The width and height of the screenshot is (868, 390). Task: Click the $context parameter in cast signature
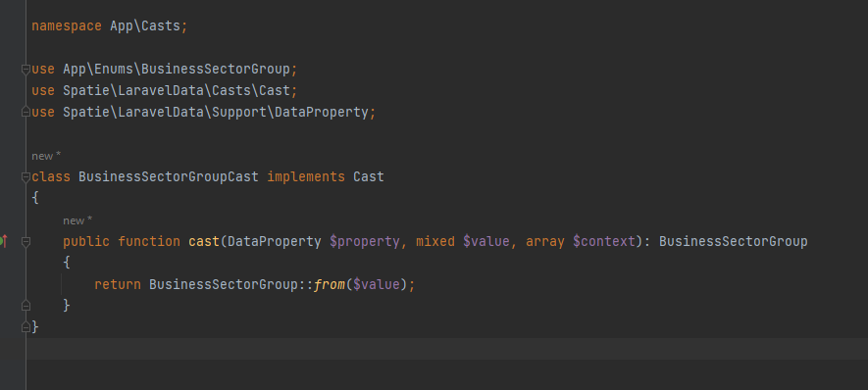coord(604,242)
